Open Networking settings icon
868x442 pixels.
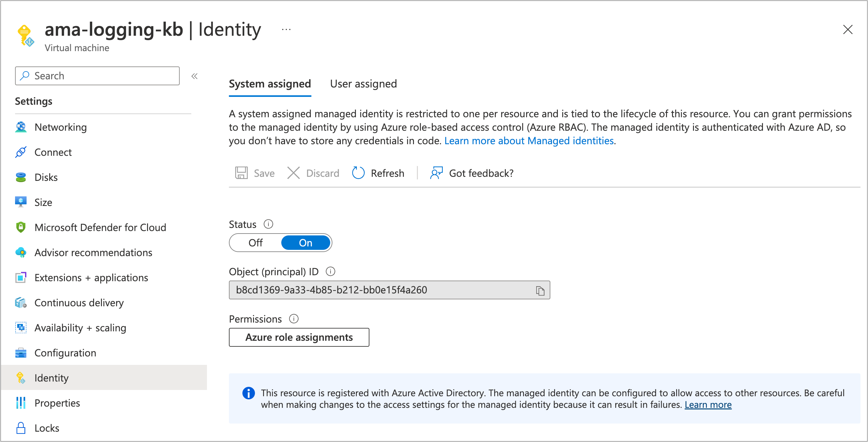[21, 127]
